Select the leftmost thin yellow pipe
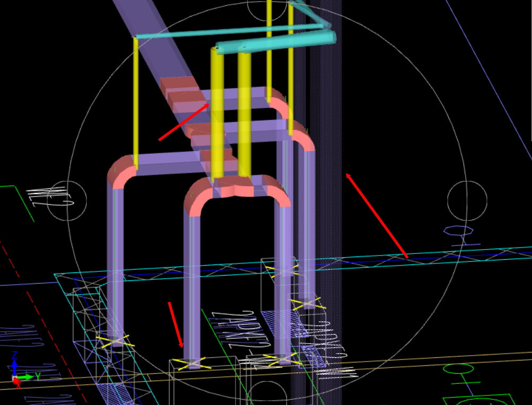Image resolution: width=532 pixels, height=405 pixels. click(x=136, y=102)
